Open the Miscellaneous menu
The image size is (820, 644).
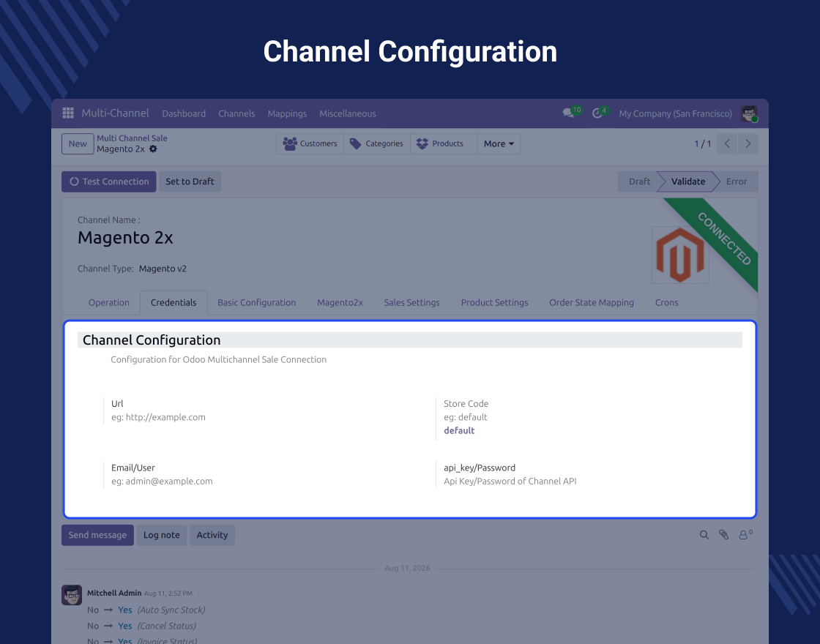[348, 113]
